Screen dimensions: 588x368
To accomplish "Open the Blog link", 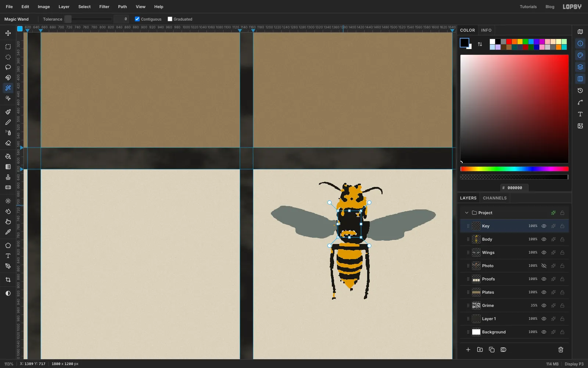I will pos(550,7).
